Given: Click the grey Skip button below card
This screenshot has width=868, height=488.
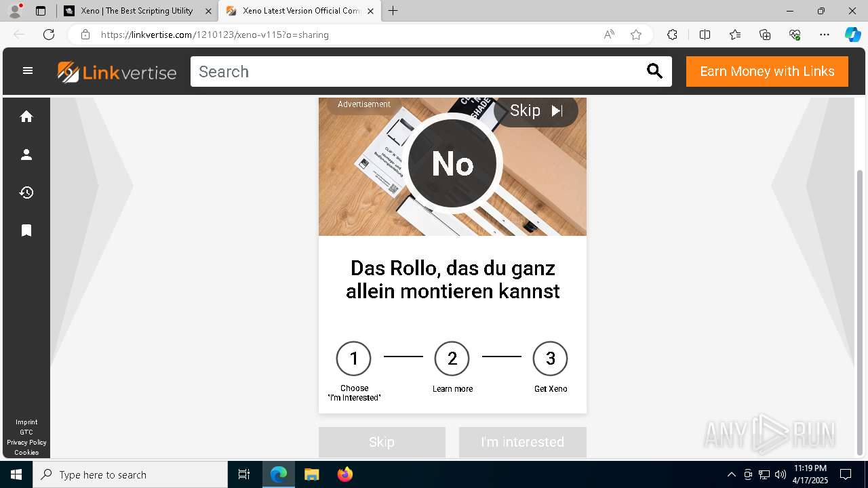Looking at the screenshot, I should click(x=382, y=442).
